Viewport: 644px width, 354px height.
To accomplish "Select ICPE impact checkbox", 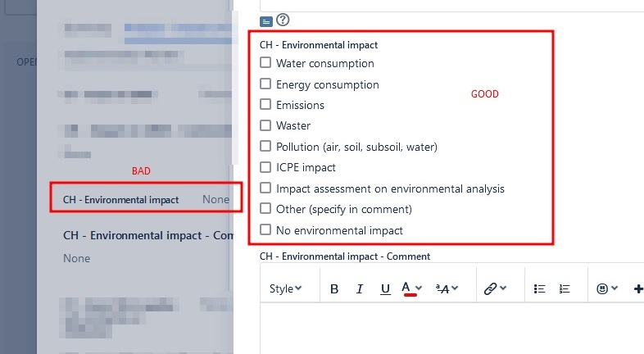I will click(x=265, y=166).
